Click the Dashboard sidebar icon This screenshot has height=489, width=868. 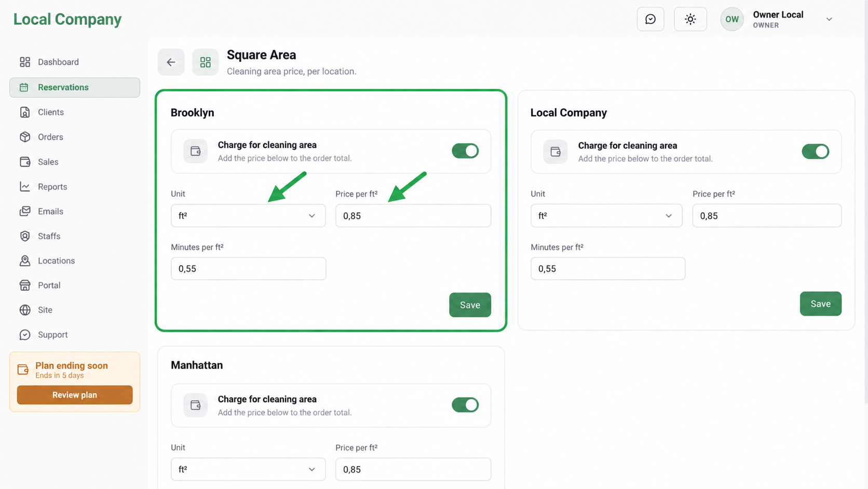25,62
